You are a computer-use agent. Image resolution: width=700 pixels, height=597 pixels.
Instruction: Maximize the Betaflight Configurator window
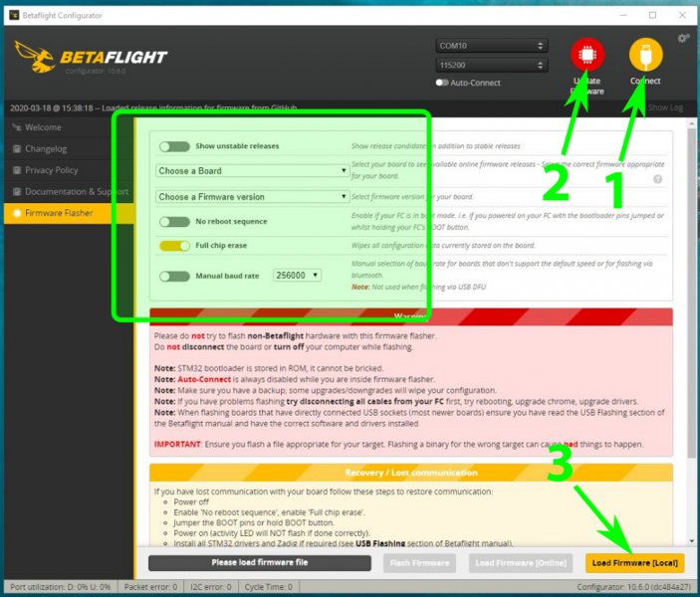click(652, 15)
